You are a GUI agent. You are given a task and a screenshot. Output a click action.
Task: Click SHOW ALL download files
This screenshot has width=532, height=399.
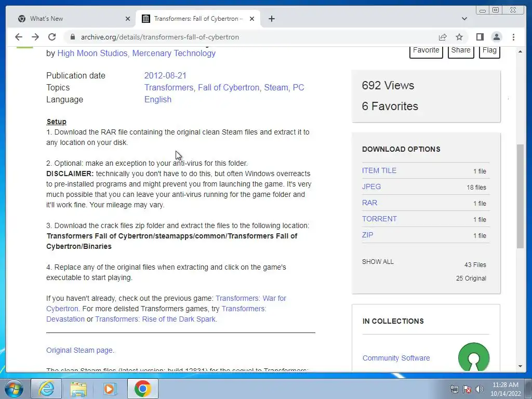click(x=378, y=262)
